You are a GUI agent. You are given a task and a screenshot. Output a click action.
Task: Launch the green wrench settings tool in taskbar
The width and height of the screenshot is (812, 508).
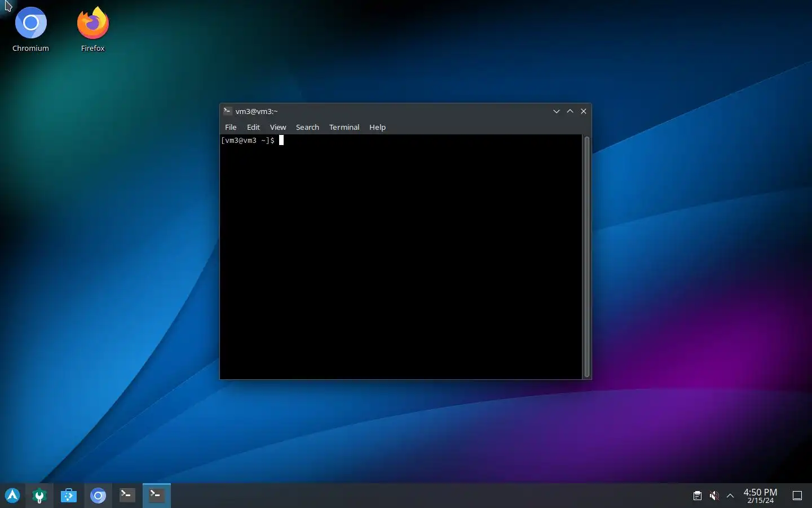click(39, 496)
